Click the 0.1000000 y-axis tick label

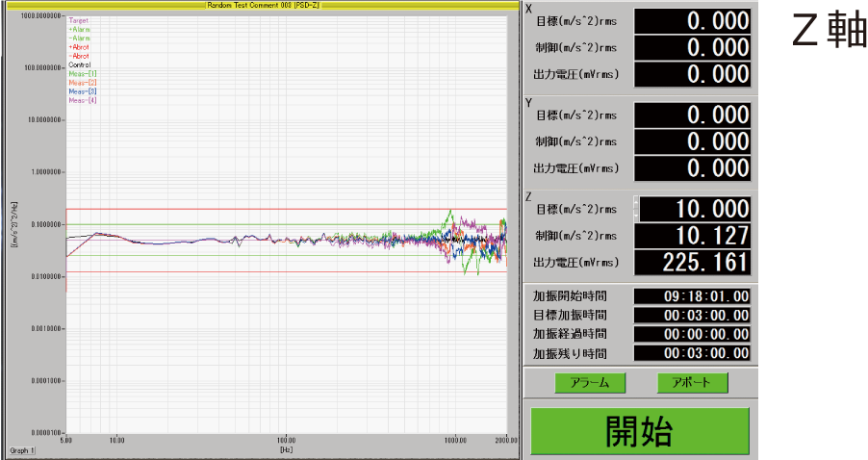pyautogui.click(x=46, y=224)
